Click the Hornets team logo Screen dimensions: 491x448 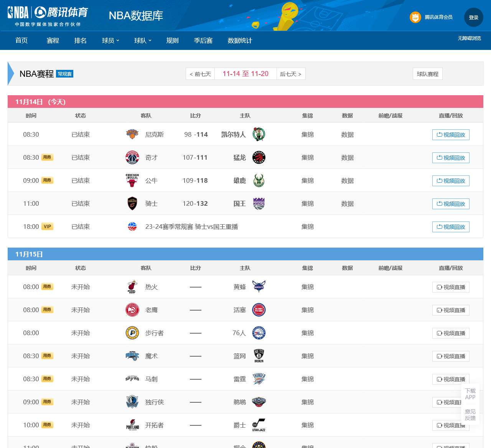click(x=259, y=287)
